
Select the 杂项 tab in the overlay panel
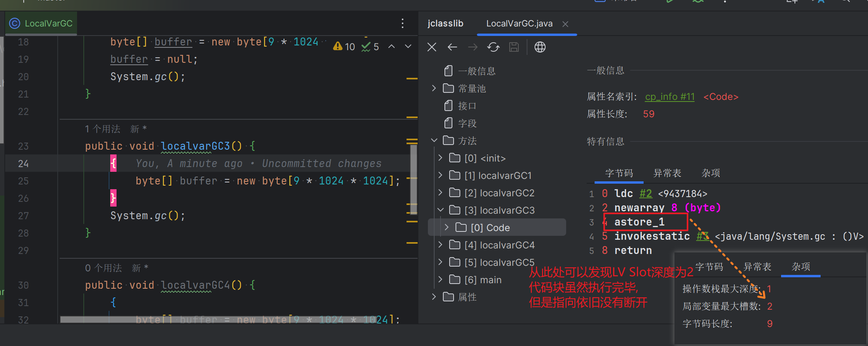(801, 267)
